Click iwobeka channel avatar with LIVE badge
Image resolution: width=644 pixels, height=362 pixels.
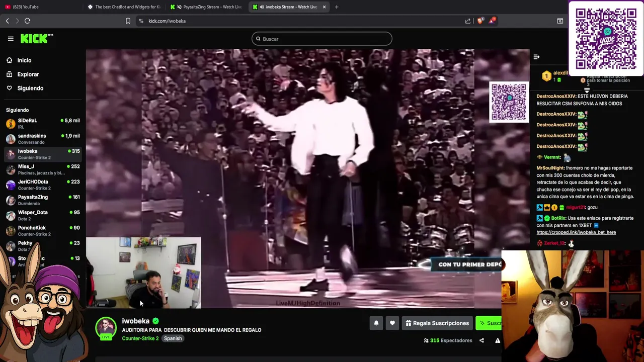(x=106, y=328)
